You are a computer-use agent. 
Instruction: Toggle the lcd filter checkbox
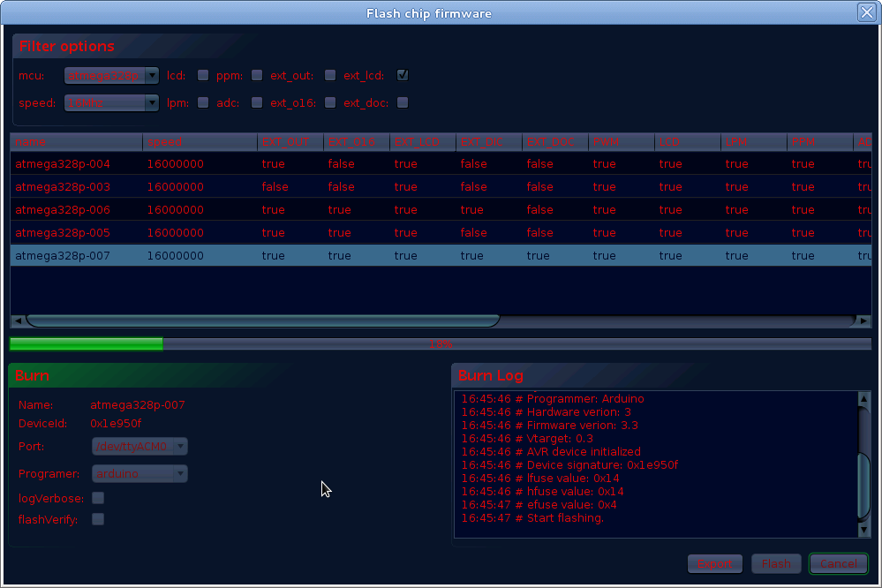[203, 75]
